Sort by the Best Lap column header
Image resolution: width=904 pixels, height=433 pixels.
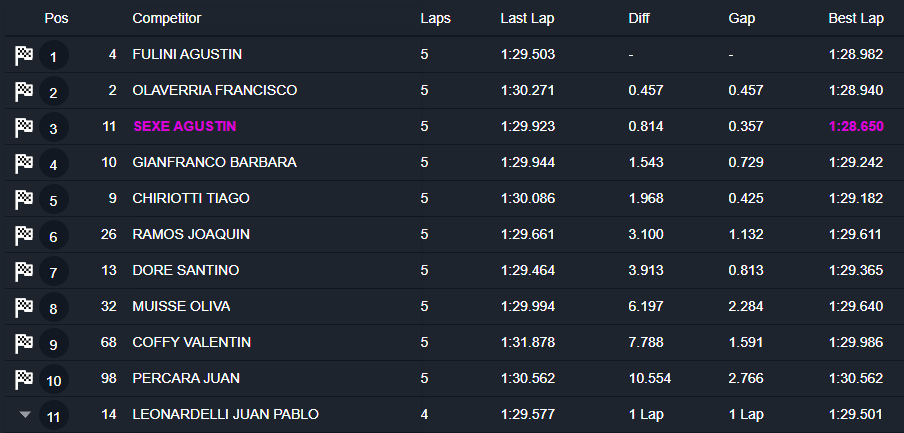click(856, 18)
